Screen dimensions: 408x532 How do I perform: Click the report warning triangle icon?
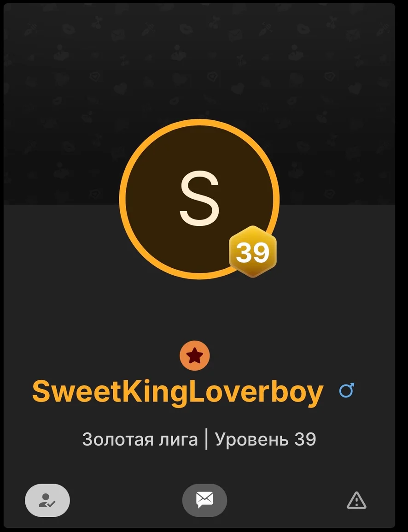pos(356,501)
